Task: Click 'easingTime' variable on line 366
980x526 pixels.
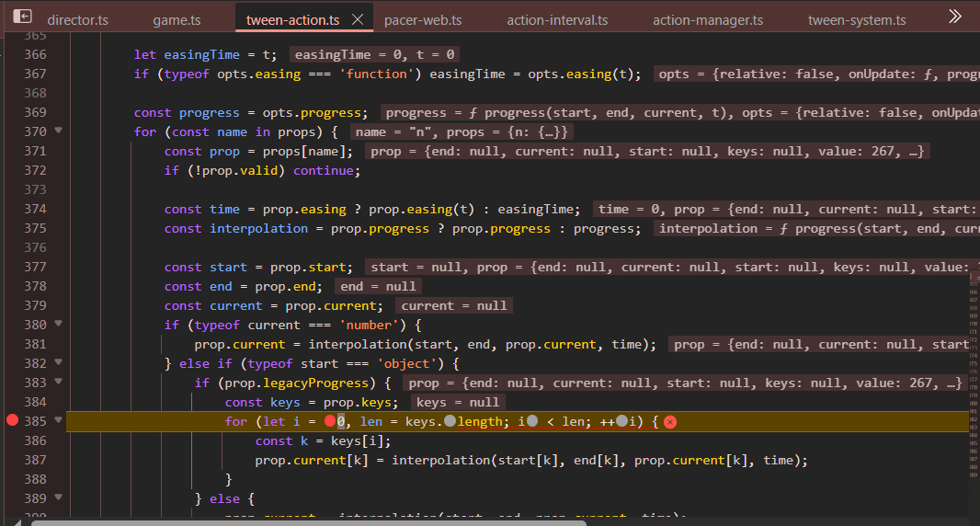Action: [202, 54]
